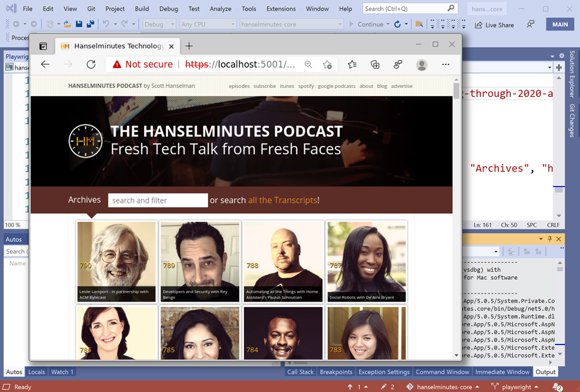Click the Send Feedback icon
The image size is (580, 392).
[x=531, y=24]
